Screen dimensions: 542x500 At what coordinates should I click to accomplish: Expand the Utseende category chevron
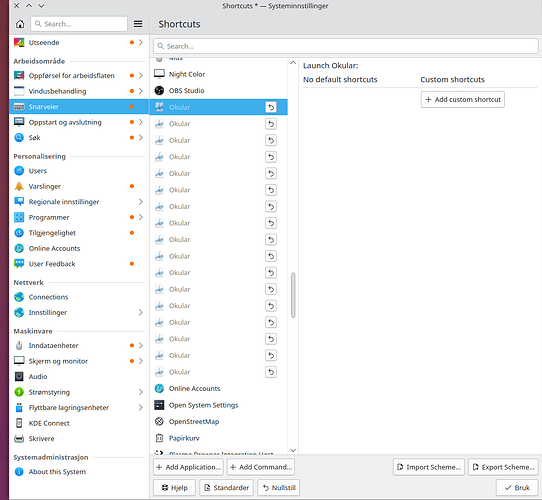coord(141,43)
